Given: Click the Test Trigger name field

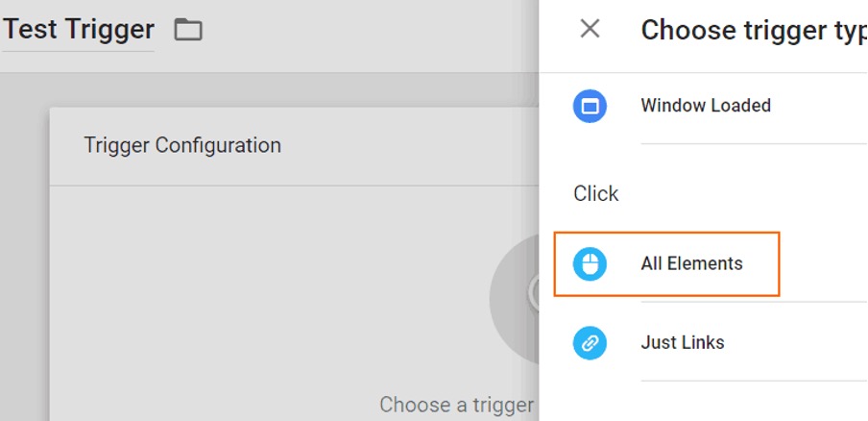Looking at the screenshot, I should pos(78,30).
